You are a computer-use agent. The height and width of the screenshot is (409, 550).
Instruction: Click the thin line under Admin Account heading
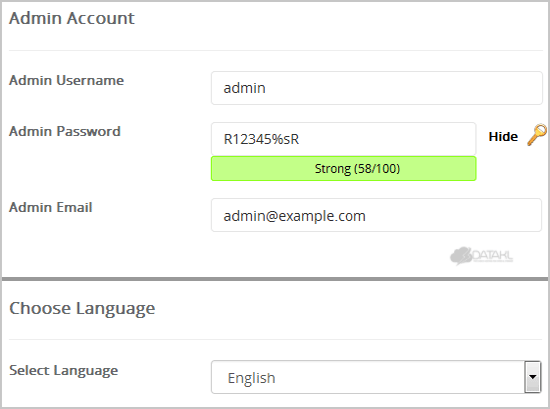coord(276,51)
